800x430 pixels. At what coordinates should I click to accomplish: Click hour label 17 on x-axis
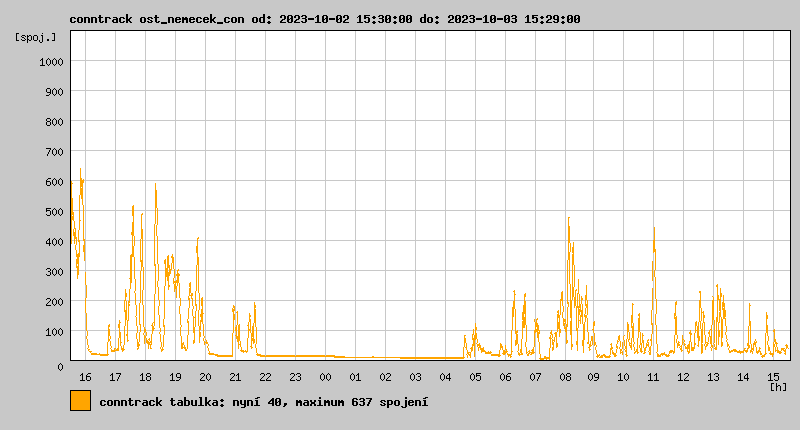pos(115,377)
